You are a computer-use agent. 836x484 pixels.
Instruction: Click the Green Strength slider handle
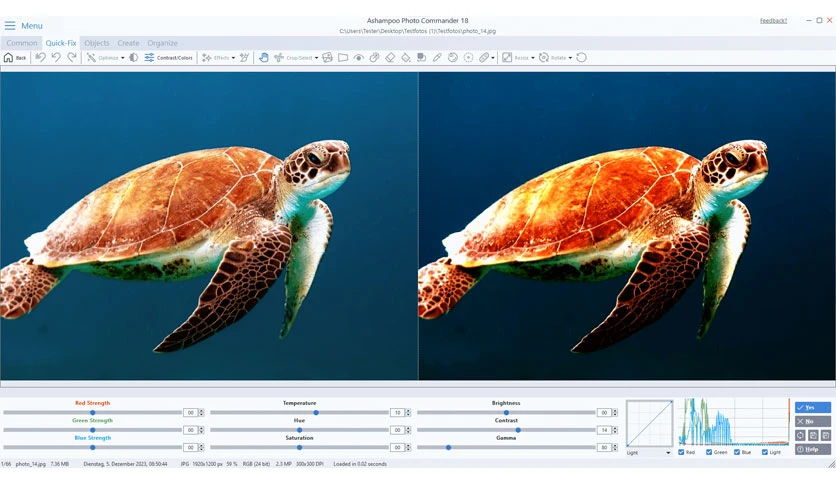point(93,430)
